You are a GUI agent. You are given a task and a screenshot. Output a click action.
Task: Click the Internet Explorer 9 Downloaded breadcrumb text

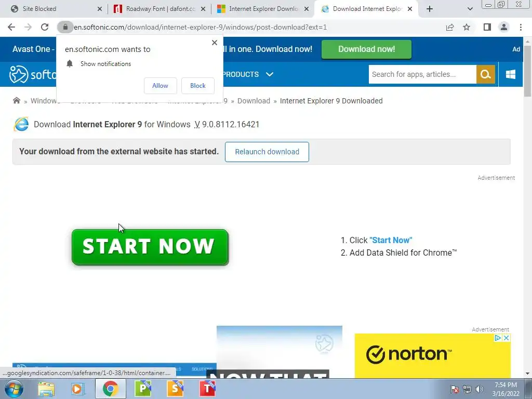click(331, 101)
